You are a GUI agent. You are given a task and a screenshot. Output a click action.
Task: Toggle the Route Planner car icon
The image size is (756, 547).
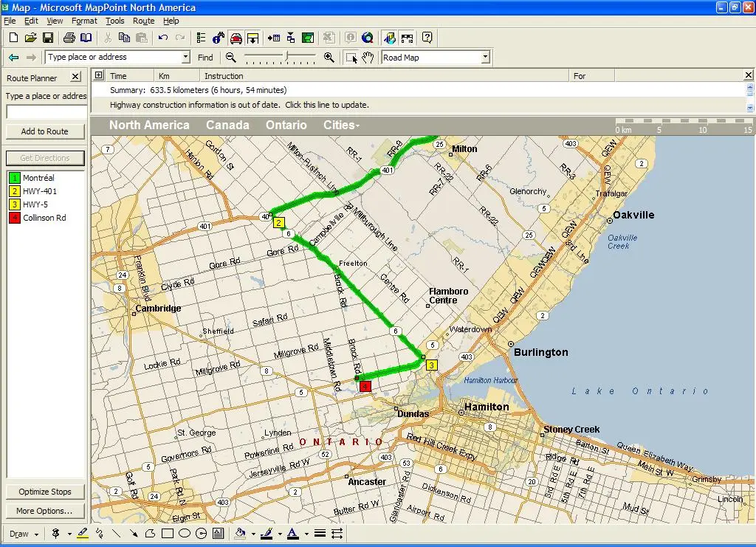pos(236,38)
